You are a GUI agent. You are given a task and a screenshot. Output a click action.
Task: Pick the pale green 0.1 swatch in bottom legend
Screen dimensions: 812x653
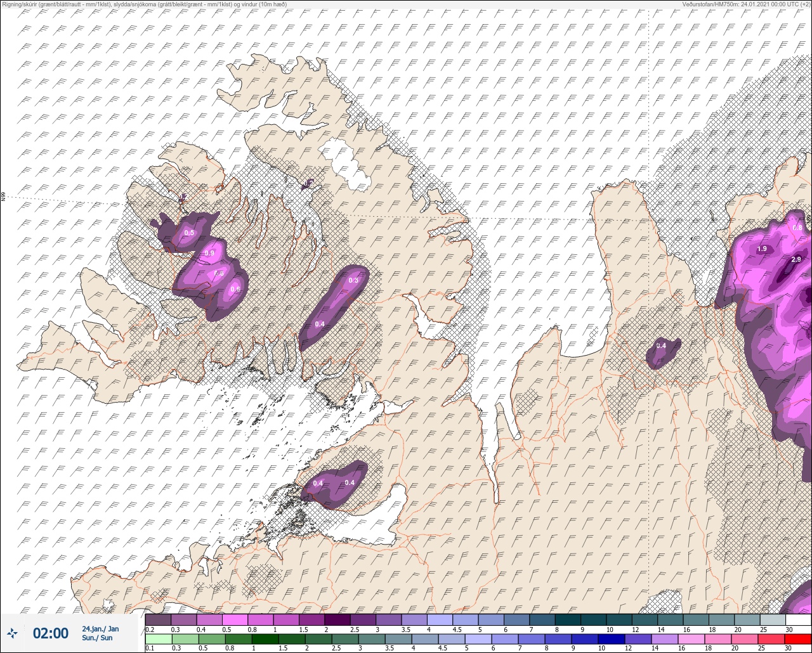[158, 639]
